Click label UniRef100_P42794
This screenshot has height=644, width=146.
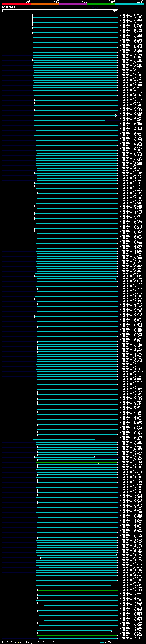[131, 47]
